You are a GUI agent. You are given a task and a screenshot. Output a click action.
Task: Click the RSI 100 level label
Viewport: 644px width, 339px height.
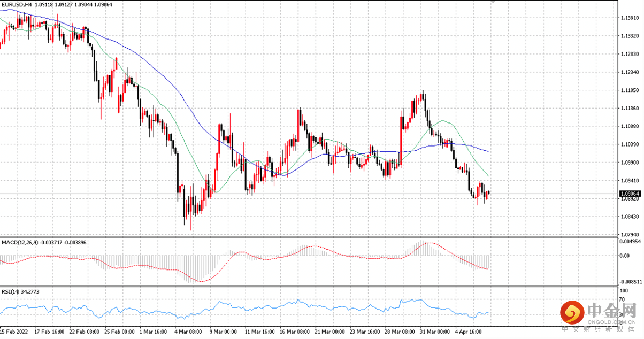click(x=623, y=291)
